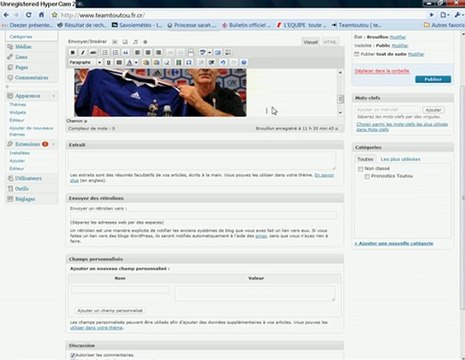This screenshot has height=360, width=465.
Task: Check the Non classé category
Action: [x=360, y=169]
